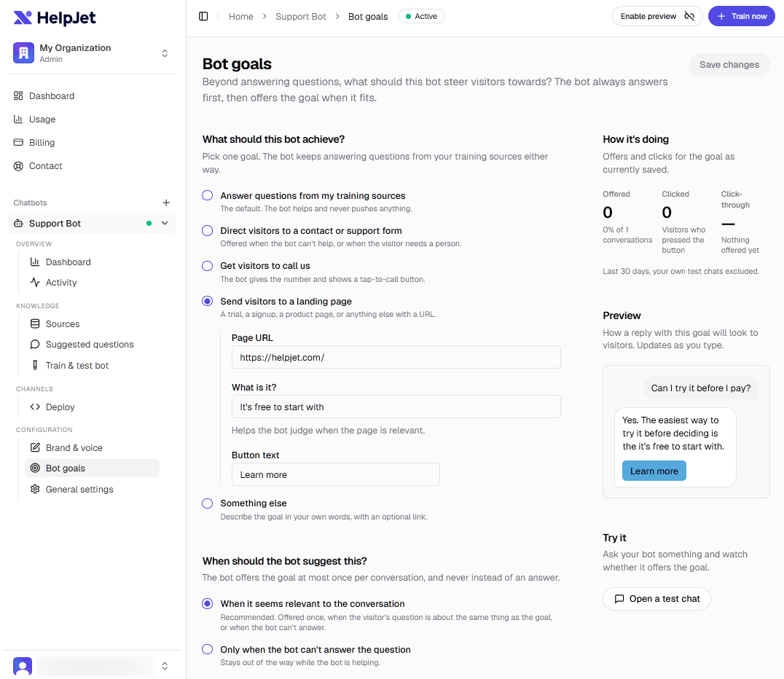
Task: Select Answer questions from my training sources
Action: [207, 195]
